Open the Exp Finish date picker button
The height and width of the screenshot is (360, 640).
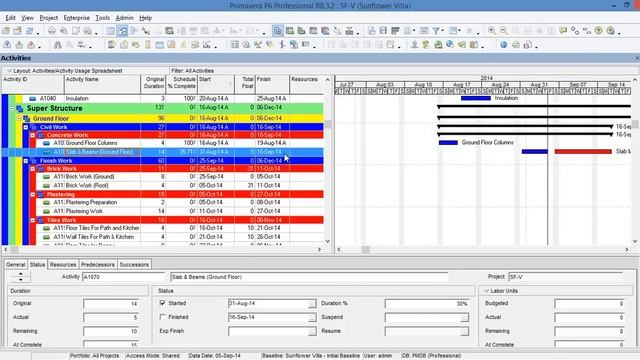click(312, 331)
